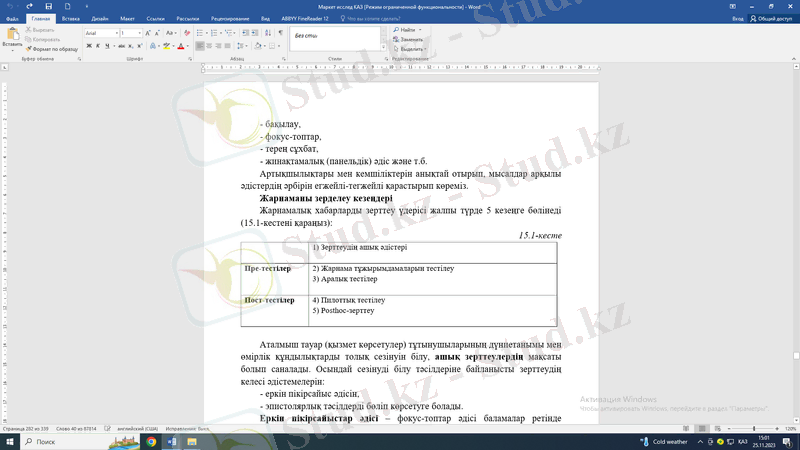Image resolution: width=800 pixels, height=450 pixels.
Task: Create a new document via the quick access icon
Action: (x=67, y=6)
